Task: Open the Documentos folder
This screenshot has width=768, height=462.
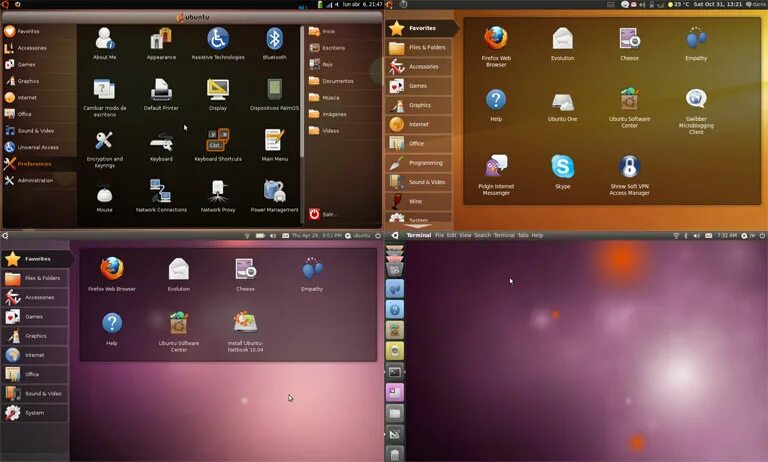Action: point(331,81)
